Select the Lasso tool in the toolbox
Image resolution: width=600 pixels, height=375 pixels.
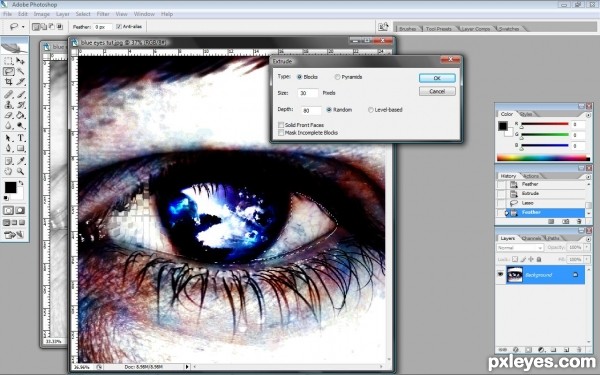[8, 71]
